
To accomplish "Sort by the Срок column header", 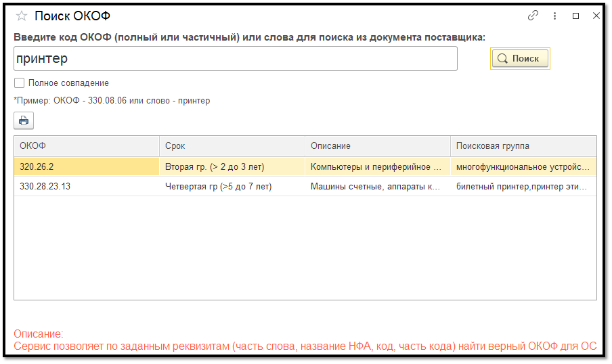I will pos(232,146).
